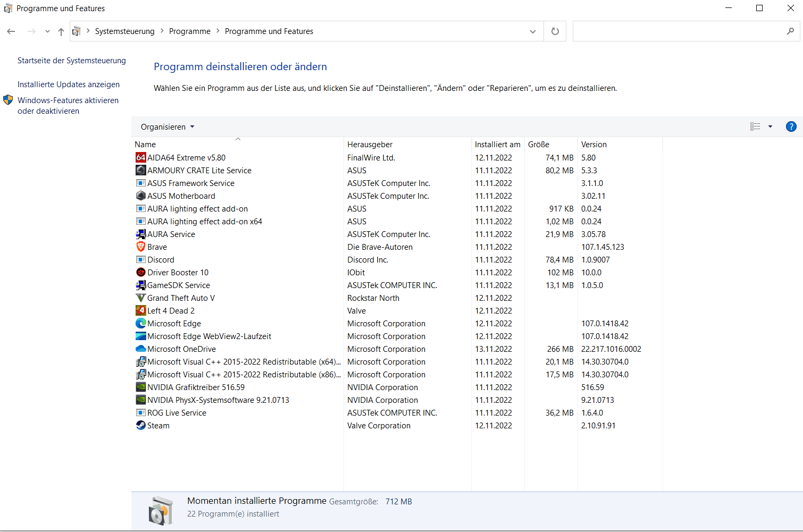Open Installierte Updates anzeigen link
This screenshot has height=532, width=803.
point(69,85)
